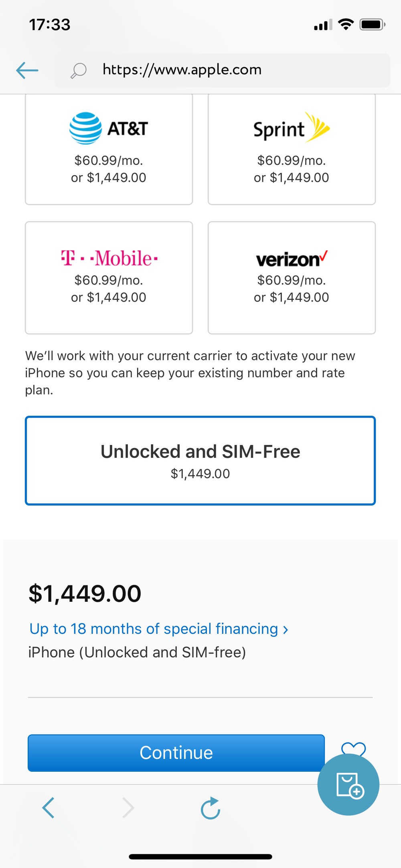Tap the battery status icon

[372, 24]
